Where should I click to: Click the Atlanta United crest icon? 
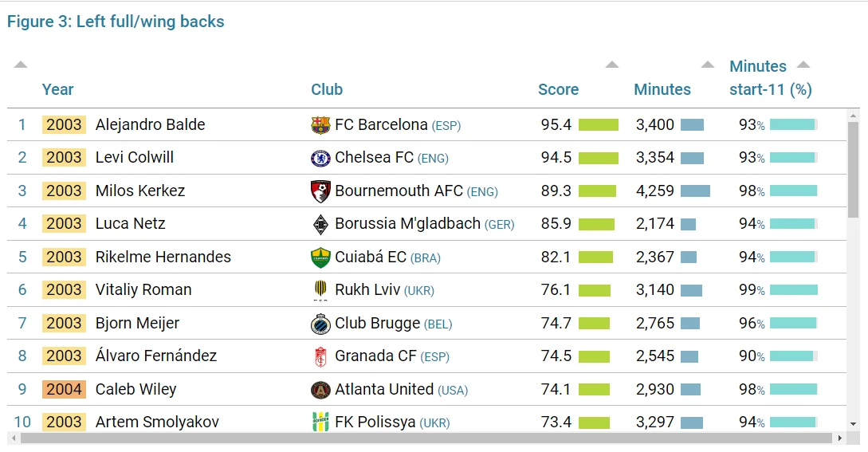point(320,390)
